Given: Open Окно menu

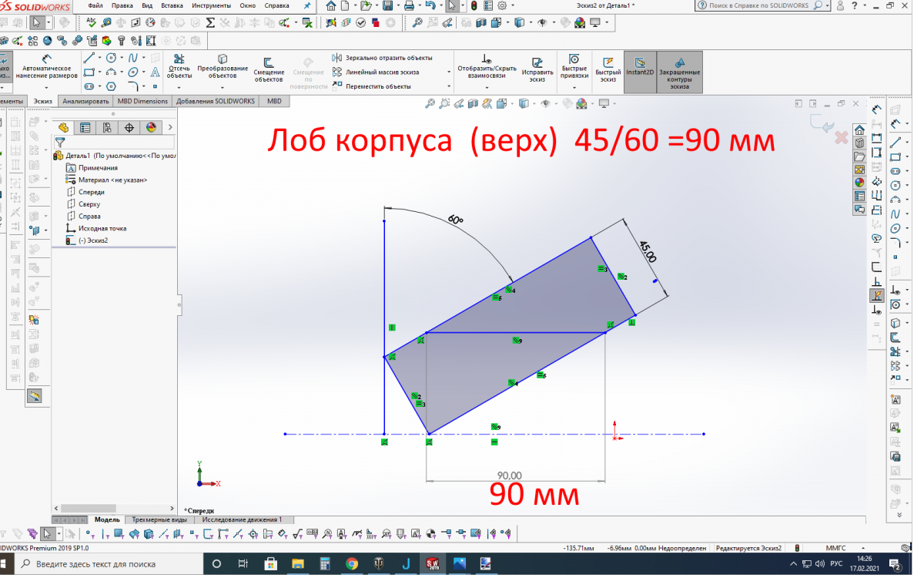Looking at the screenshot, I should pos(248,5).
